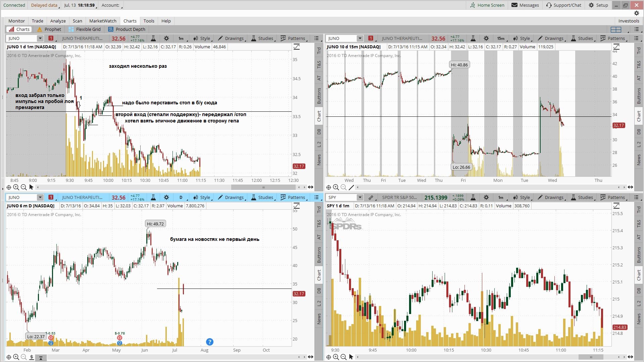Open the chart grid layout selector icon
This screenshot has height=362, width=644.
[616, 30]
